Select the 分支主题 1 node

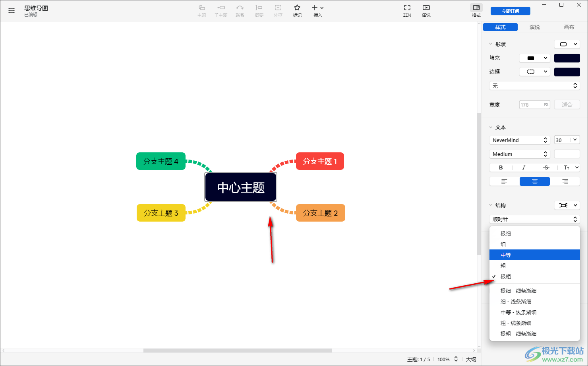coord(320,161)
